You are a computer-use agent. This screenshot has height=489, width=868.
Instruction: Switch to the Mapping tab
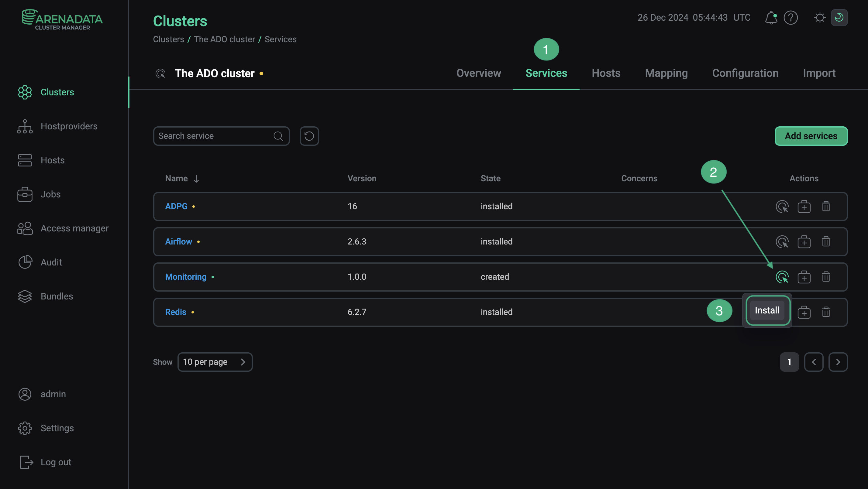666,73
